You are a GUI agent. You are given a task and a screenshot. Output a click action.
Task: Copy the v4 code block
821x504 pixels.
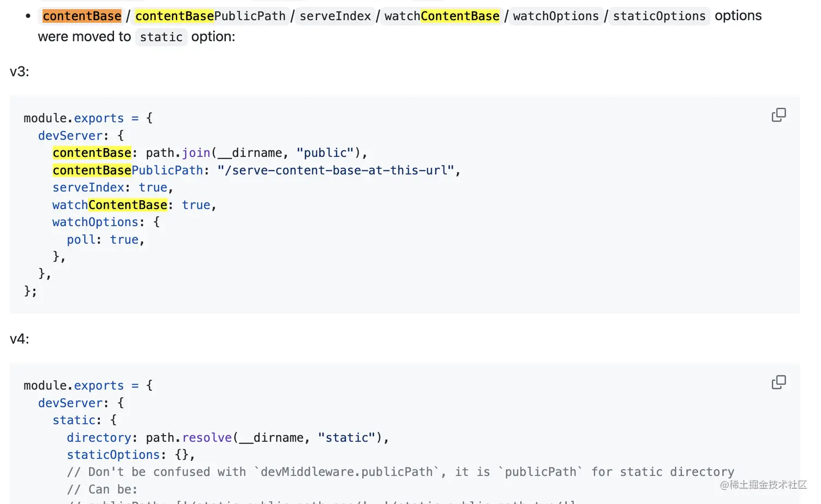778,382
